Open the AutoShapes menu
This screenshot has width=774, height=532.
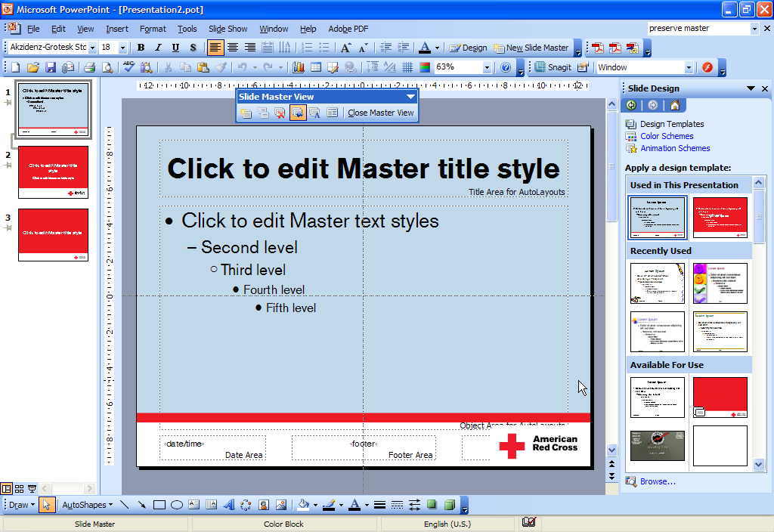pos(88,504)
